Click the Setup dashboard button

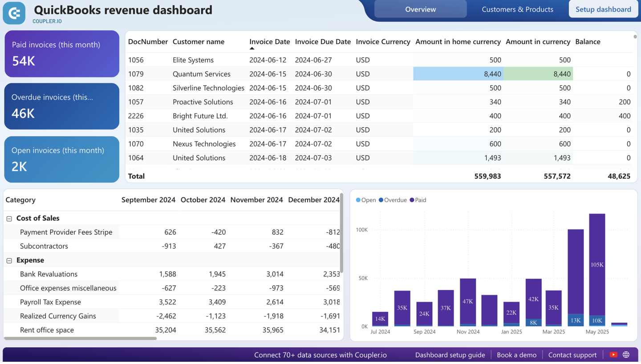point(603,9)
